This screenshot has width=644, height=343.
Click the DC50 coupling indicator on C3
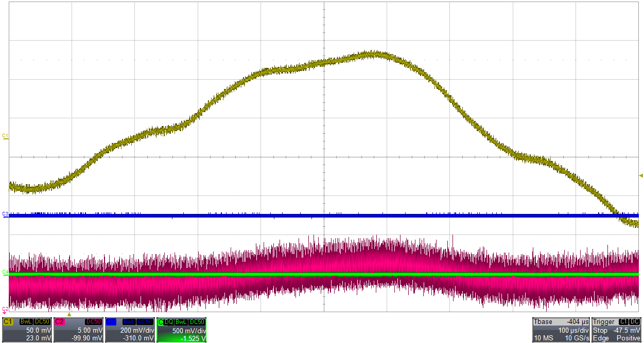(x=145, y=322)
